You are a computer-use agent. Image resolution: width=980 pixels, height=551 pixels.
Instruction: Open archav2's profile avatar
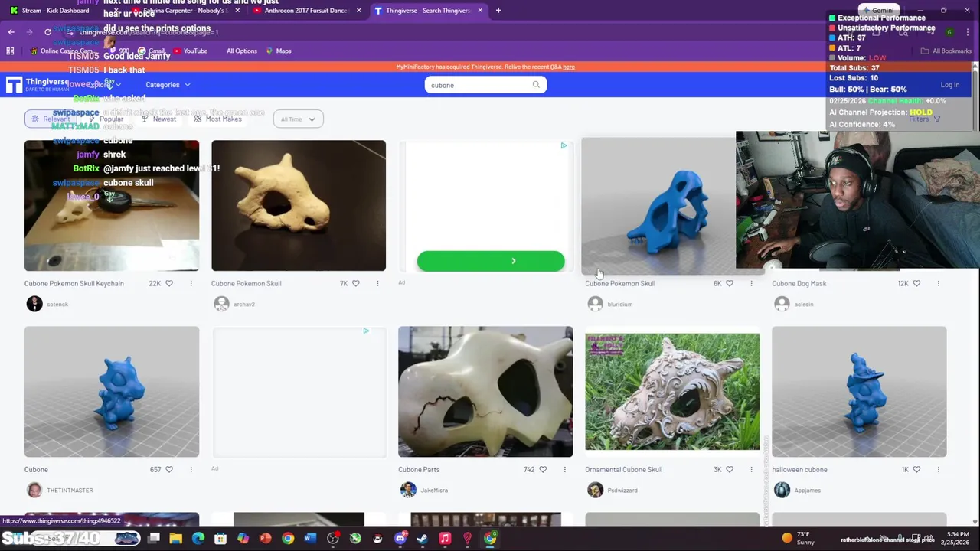point(221,304)
